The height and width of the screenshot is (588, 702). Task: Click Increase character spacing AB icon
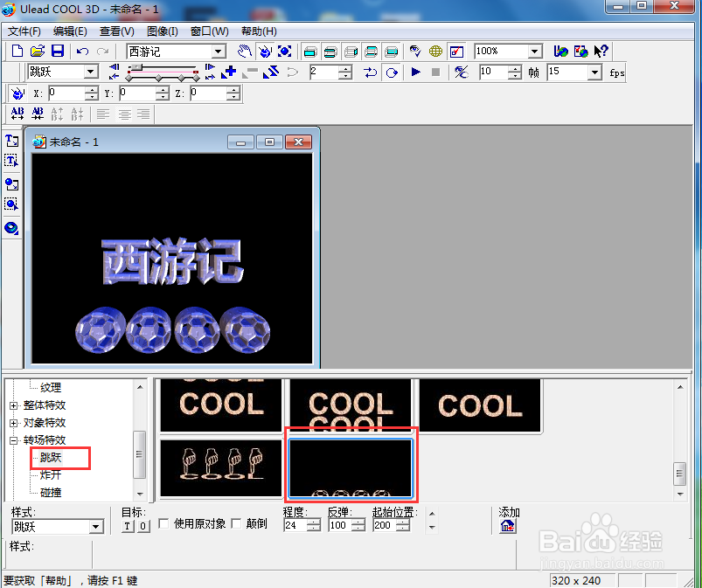point(17,114)
